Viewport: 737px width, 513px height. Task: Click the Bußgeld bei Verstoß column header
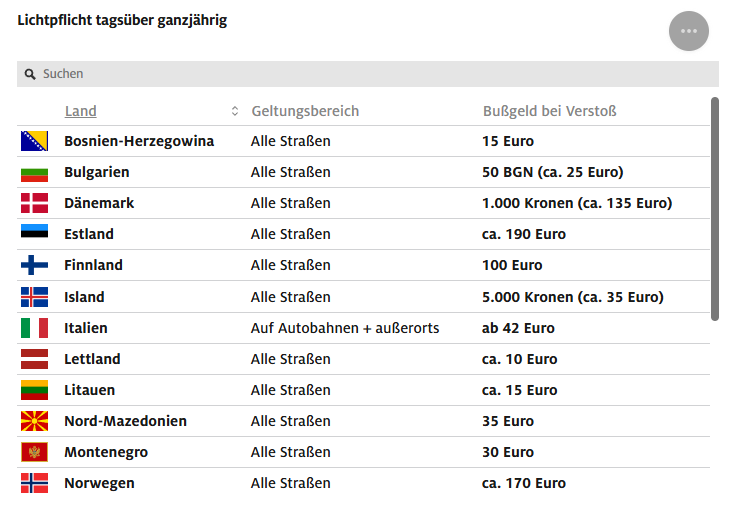pos(549,111)
